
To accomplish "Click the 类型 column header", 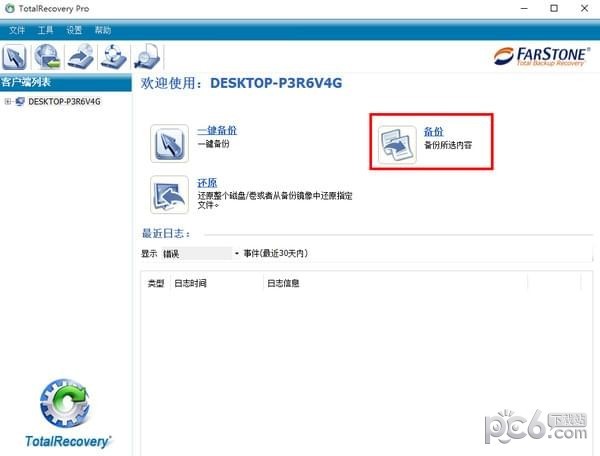I will point(156,283).
